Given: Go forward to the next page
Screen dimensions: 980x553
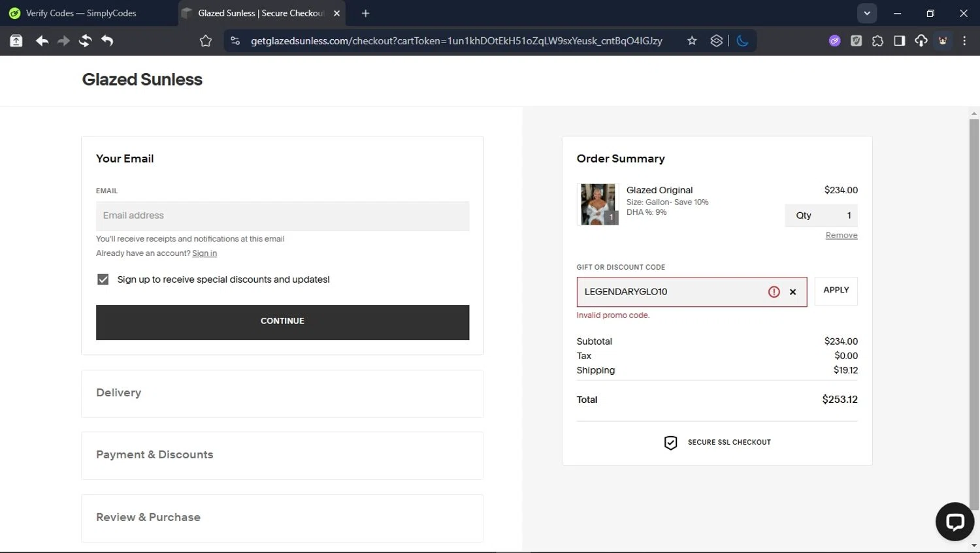Looking at the screenshot, I should (x=63, y=41).
